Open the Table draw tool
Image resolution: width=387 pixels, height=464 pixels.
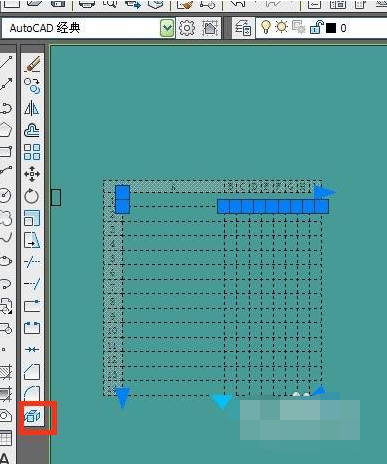coord(6,437)
